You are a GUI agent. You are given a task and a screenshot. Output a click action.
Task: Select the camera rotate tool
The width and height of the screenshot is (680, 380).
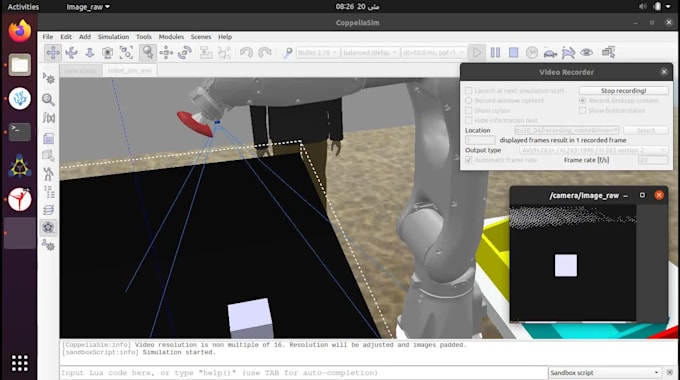(71, 52)
